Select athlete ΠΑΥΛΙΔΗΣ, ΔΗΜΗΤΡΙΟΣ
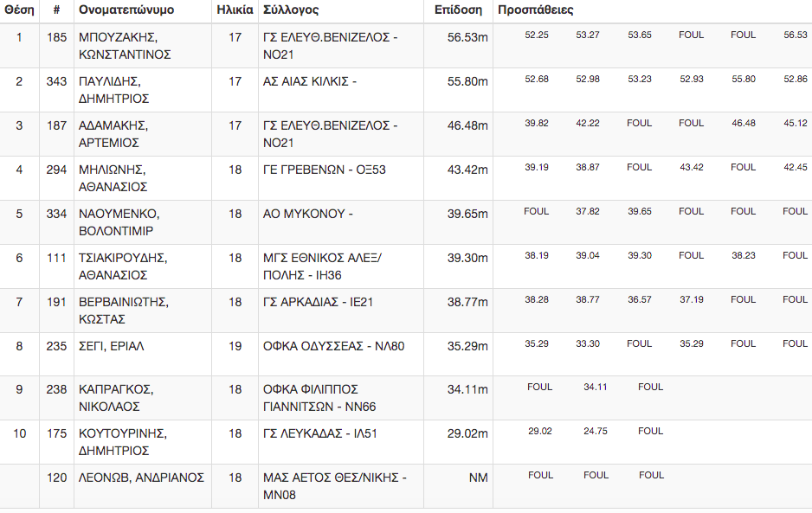The width and height of the screenshot is (812, 513). (114, 90)
